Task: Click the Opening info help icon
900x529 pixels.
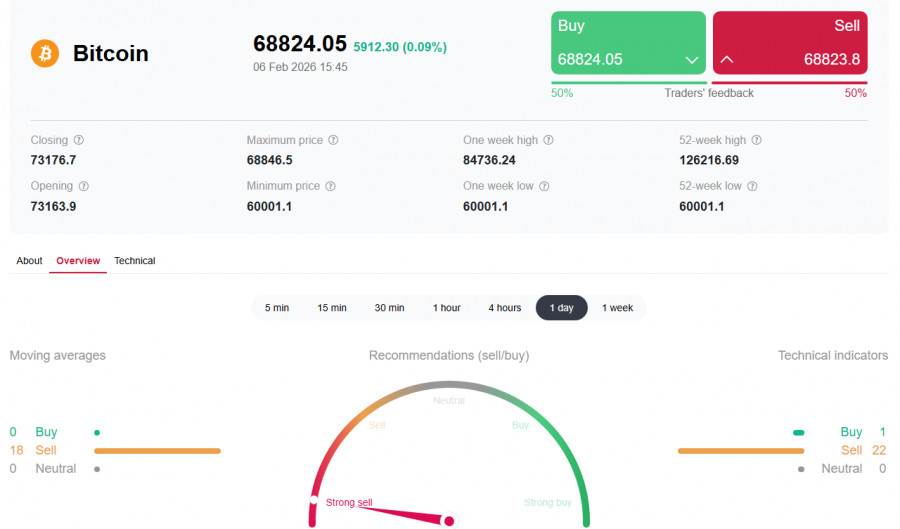Action: point(84,186)
